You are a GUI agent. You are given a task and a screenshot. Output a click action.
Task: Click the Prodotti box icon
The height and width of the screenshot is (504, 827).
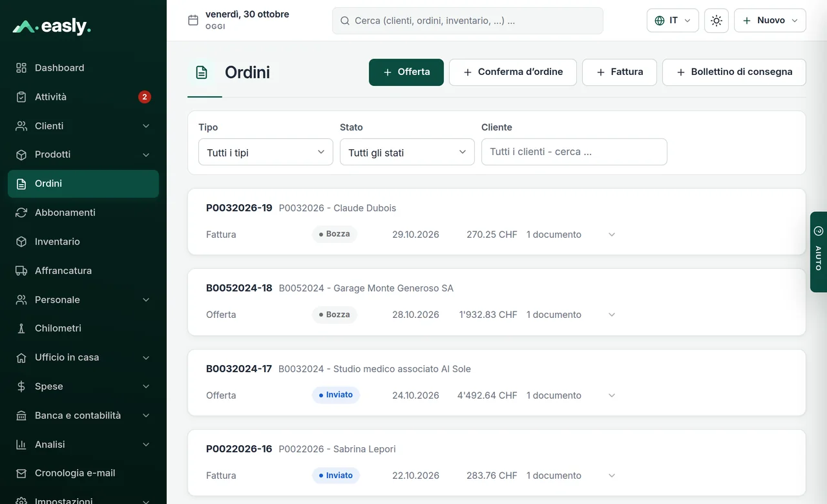(21, 154)
